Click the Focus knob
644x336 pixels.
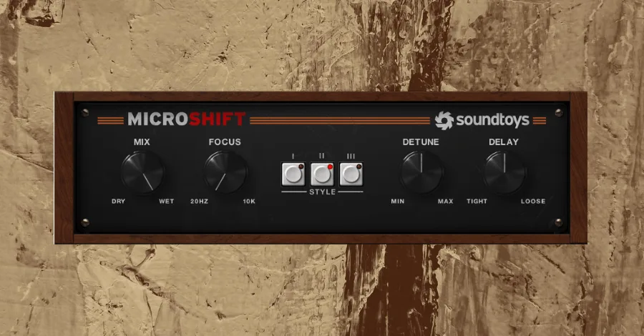pyautogui.click(x=225, y=172)
